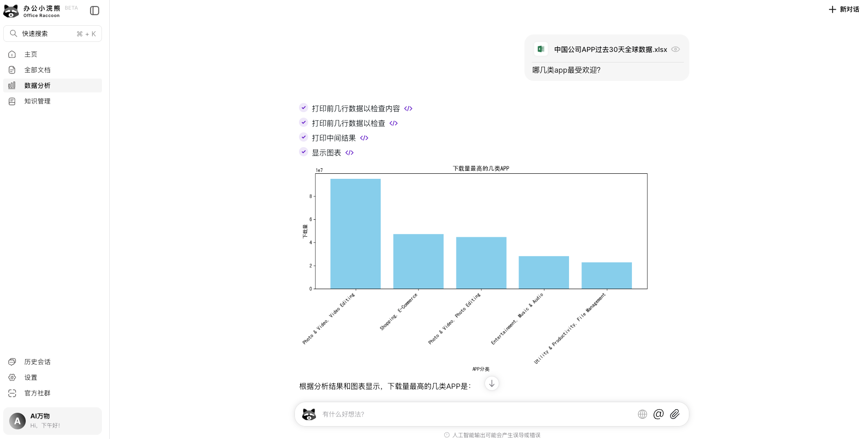View code for 打印前几行数据以检查内容 step
The height and width of the screenshot is (439, 868).
(408, 108)
